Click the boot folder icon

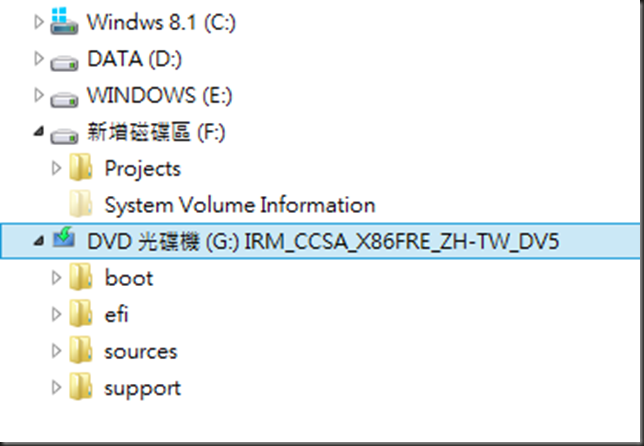tap(80, 277)
